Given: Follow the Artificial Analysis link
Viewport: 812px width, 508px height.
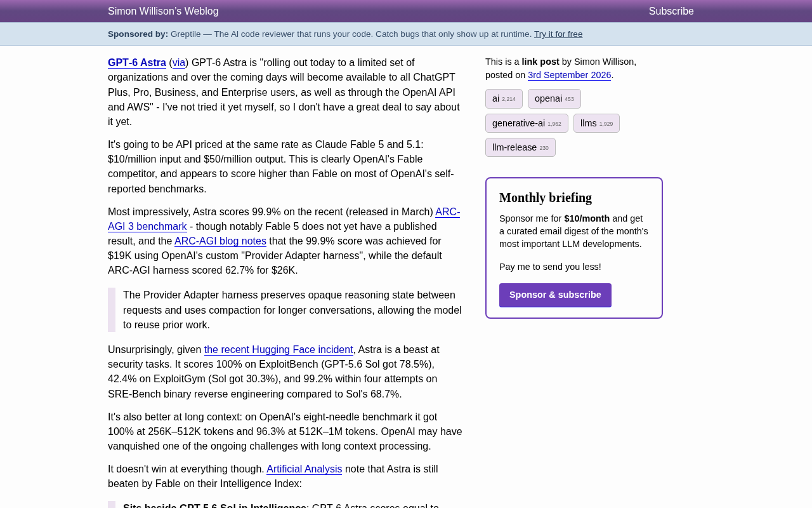Looking at the screenshot, I should (x=304, y=469).
